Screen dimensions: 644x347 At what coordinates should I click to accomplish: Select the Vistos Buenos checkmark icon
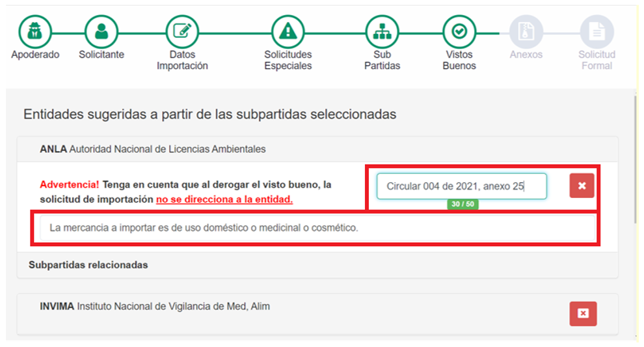pos(459,31)
